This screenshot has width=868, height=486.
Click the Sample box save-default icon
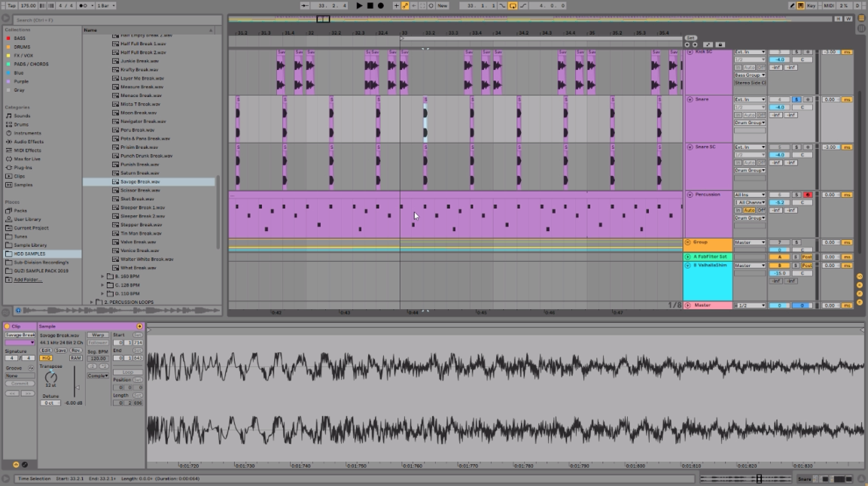[x=139, y=327]
